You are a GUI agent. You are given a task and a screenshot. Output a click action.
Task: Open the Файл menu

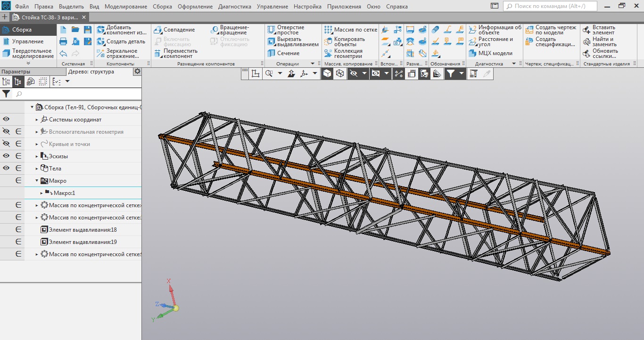pos(22,7)
